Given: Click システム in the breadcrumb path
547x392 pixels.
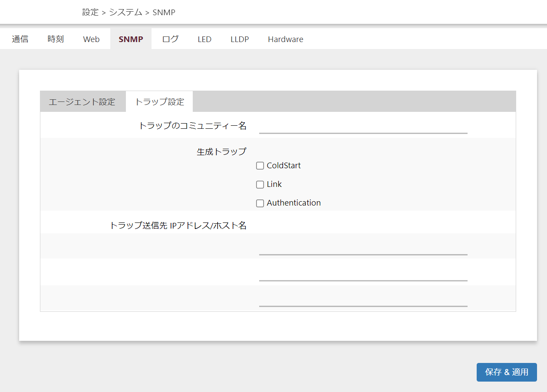Looking at the screenshot, I should point(125,12).
